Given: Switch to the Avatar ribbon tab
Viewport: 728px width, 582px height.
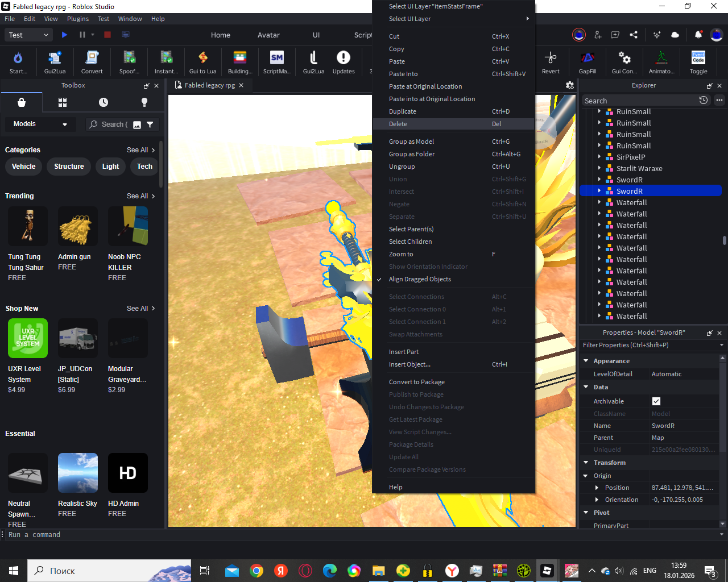Looking at the screenshot, I should click(x=268, y=35).
